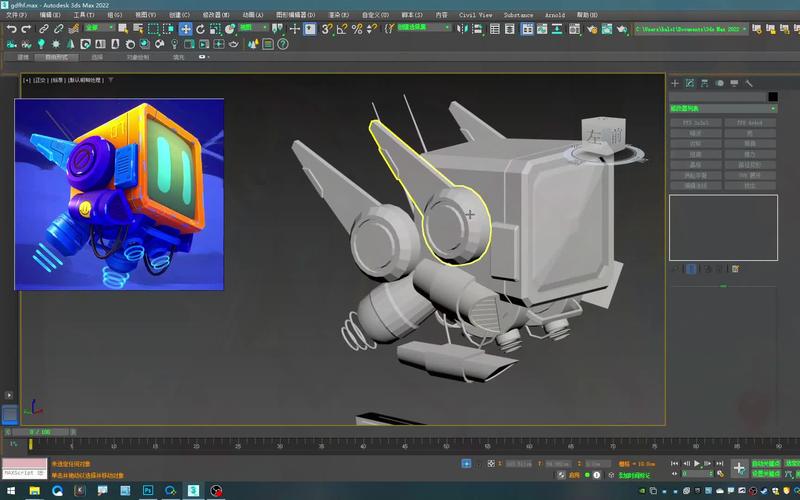Toggle Auto Key mode
800x500 pixels.
click(x=766, y=463)
